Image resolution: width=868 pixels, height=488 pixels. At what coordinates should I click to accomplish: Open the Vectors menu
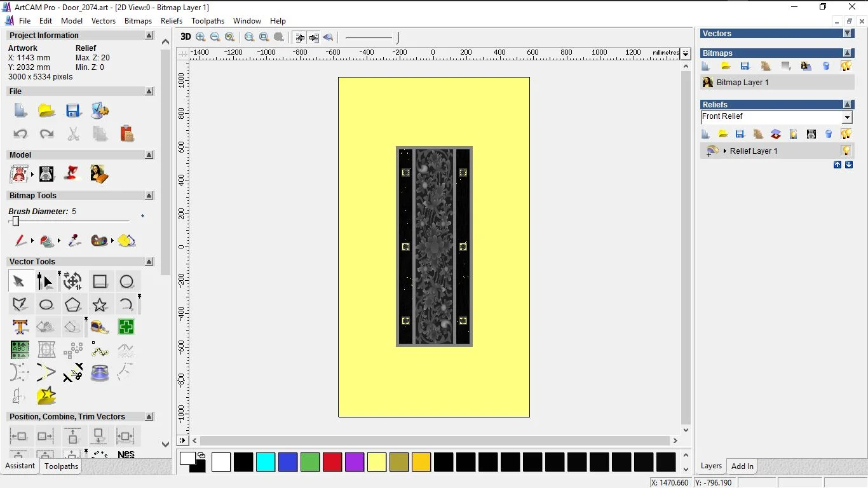[x=104, y=20]
